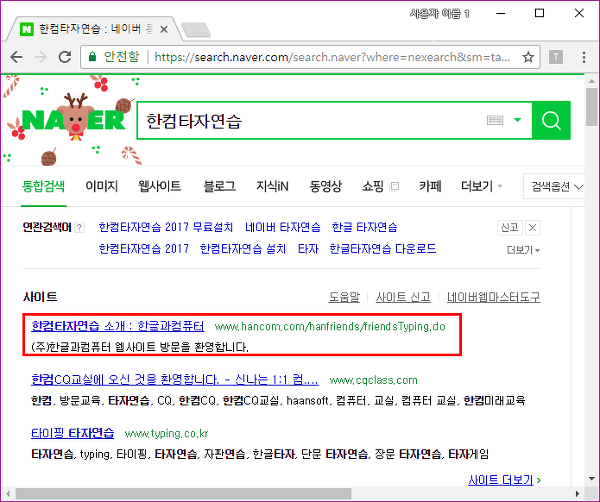The height and width of the screenshot is (502, 600).
Task: Switch to the 이미지 tab
Action: [101, 186]
